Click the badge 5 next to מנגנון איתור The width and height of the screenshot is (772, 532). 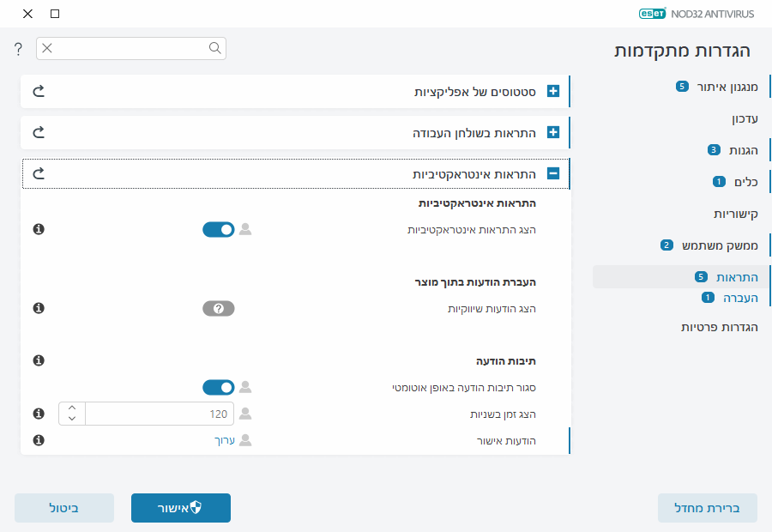point(682,87)
